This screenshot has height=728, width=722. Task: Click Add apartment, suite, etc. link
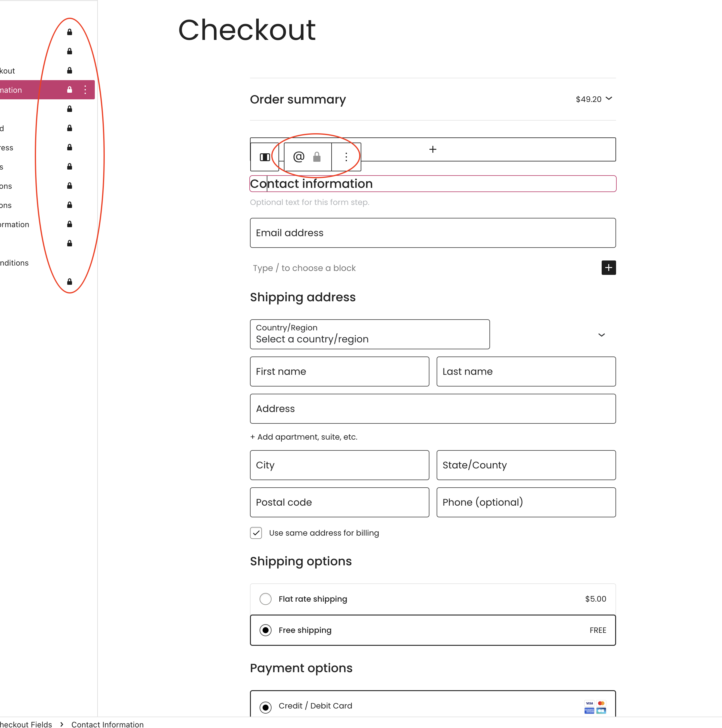click(304, 437)
